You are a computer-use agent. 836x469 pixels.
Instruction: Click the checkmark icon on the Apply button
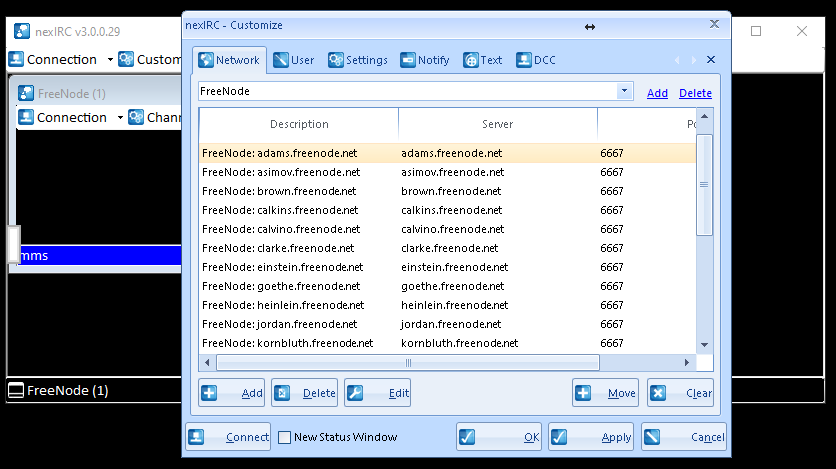[x=559, y=437]
